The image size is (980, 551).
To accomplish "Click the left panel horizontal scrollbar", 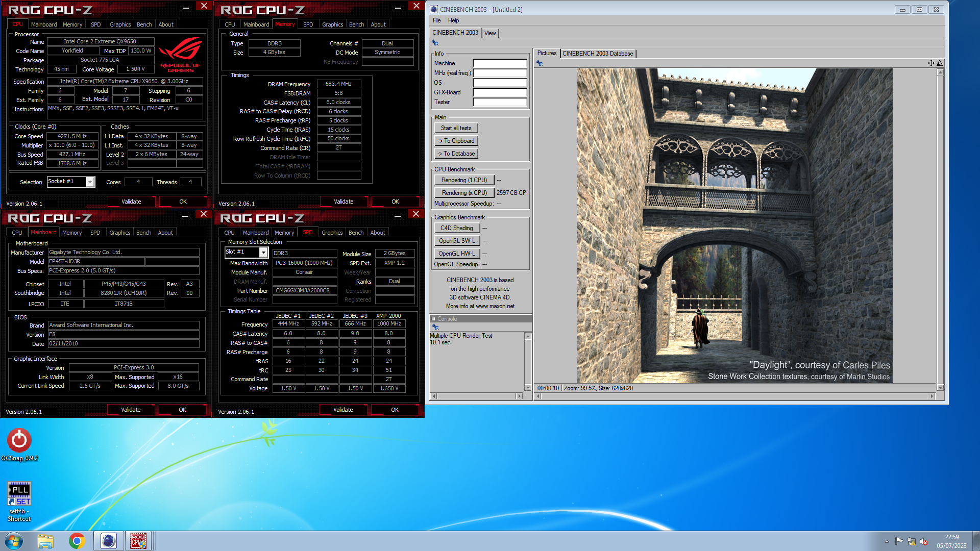I will pyautogui.click(x=477, y=396).
